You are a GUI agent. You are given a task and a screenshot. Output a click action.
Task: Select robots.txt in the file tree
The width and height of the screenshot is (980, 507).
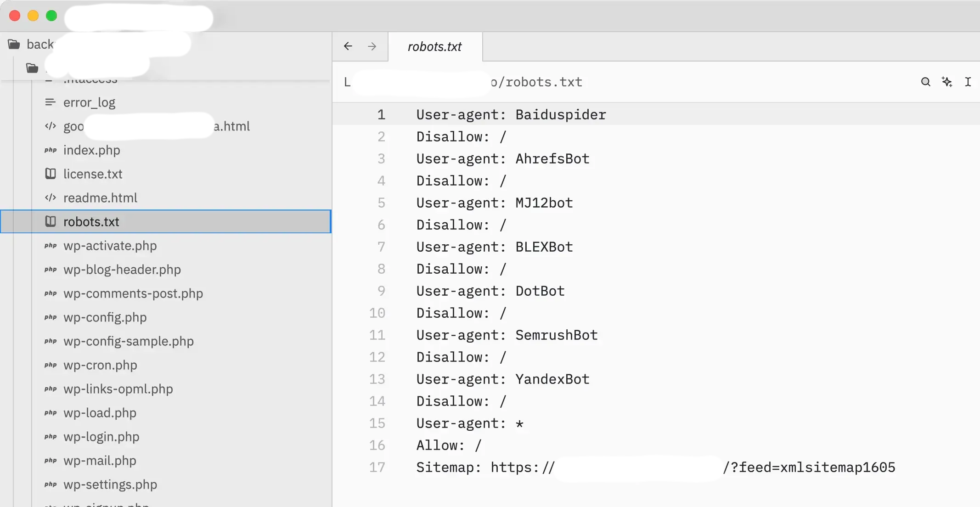[166, 222]
